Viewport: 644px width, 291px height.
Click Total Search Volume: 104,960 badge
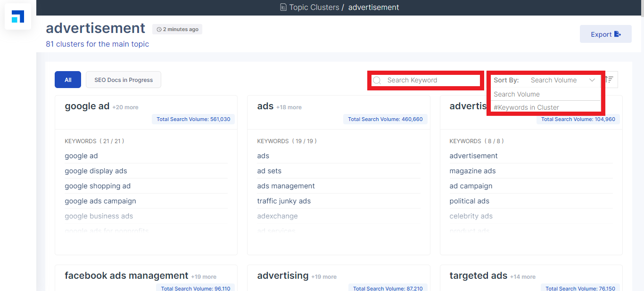pos(578,119)
